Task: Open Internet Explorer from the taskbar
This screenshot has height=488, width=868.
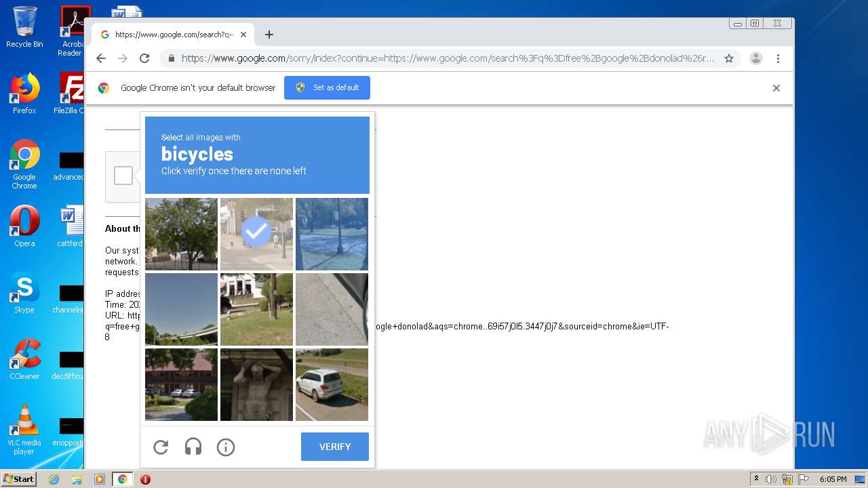Action: [x=54, y=479]
